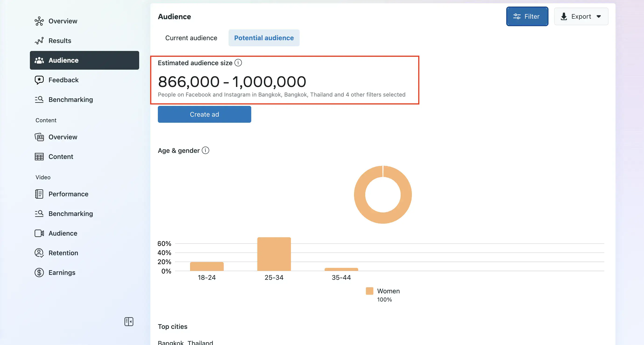Open Earnings with the dollar icon
Image resolution: width=644 pixels, height=345 pixels.
[x=39, y=273]
